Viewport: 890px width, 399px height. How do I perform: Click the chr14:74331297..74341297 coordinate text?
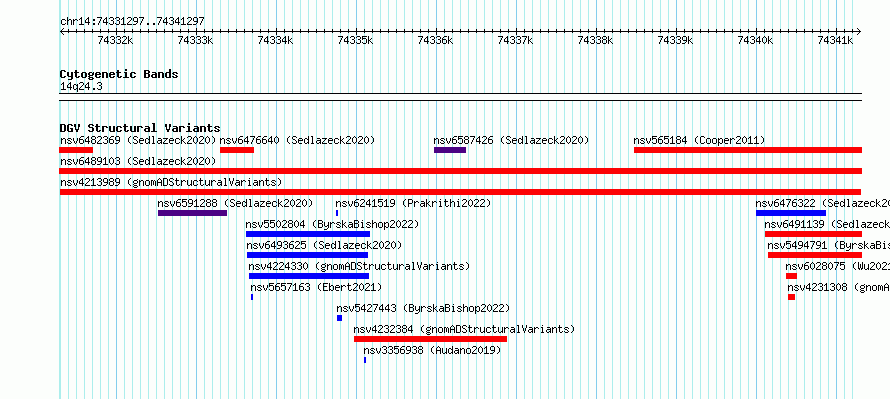pyautogui.click(x=132, y=21)
